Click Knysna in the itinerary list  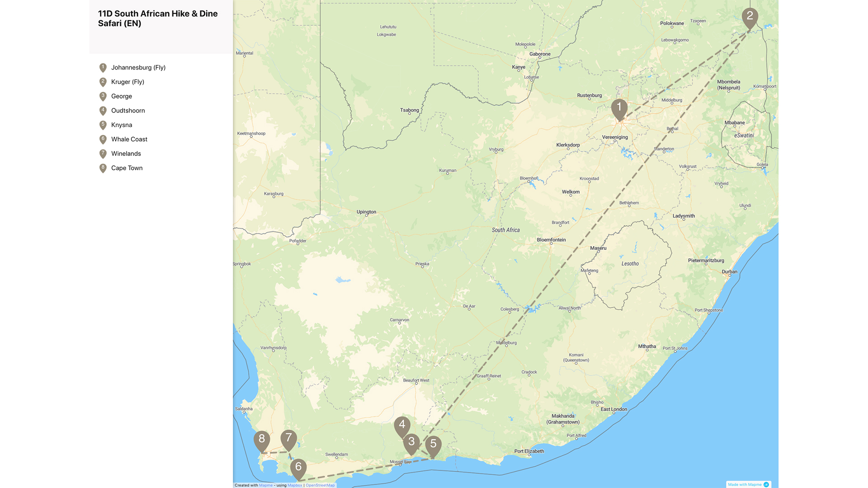(121, 125)
